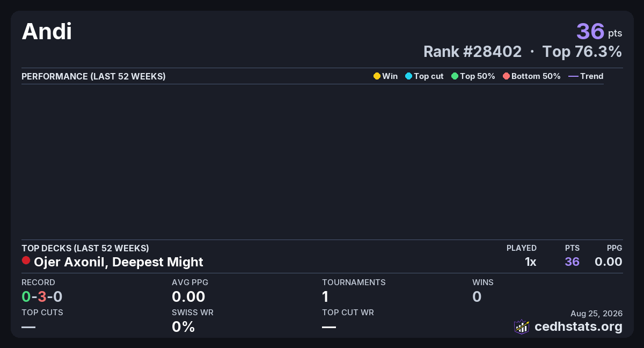Toggle the Win series label in legend
This screenshot has height=348, width=644.
click(390, 76)
